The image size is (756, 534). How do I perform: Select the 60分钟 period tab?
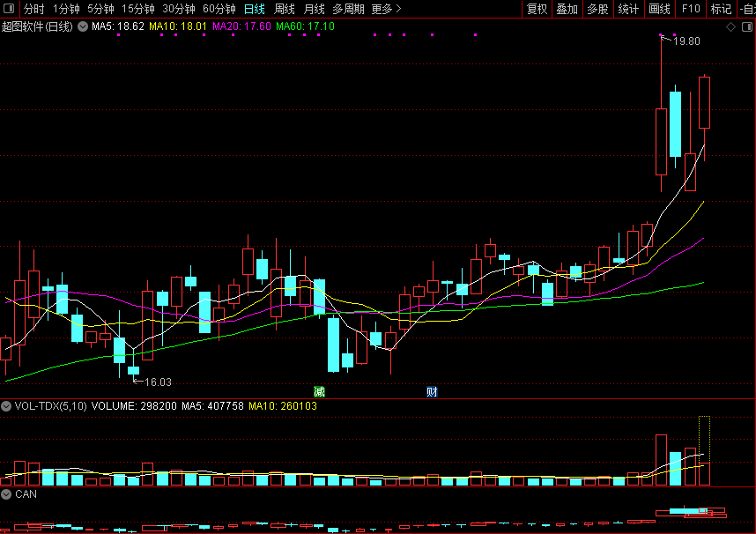[x=219, y=9]
